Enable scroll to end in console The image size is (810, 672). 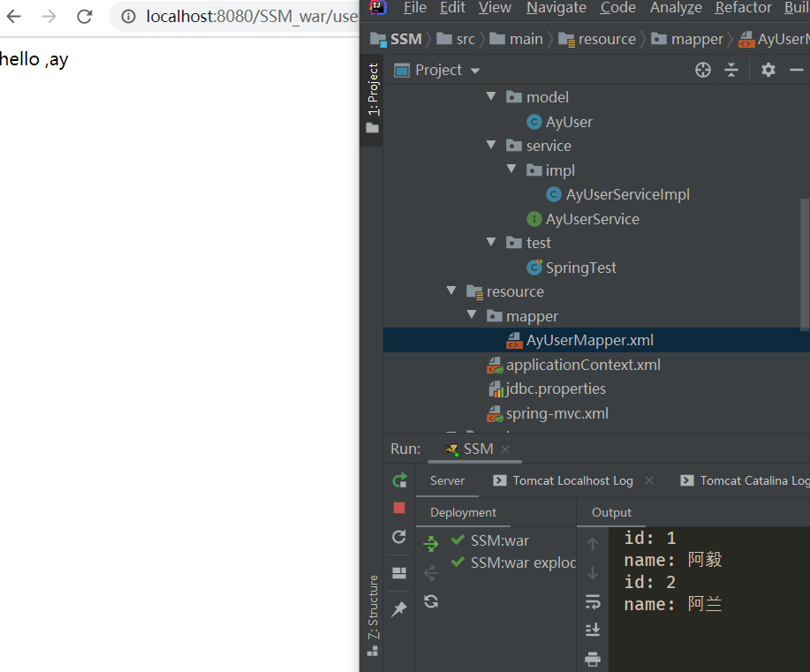click(592, 630)
